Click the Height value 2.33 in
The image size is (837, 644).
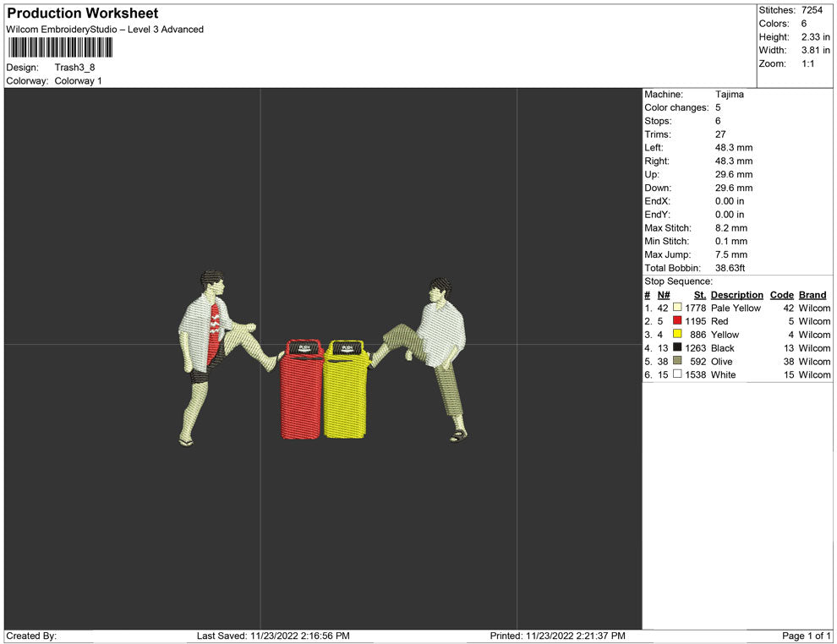(x=815, y=37)
